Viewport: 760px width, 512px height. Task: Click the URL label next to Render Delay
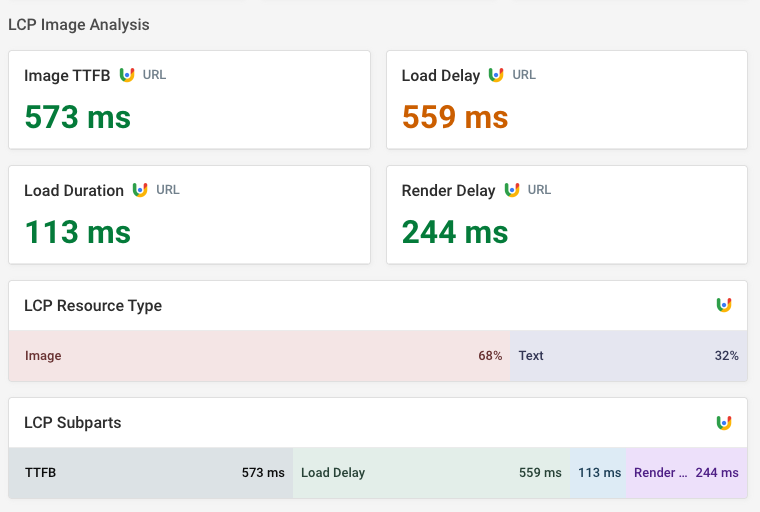tap(539, 190)
